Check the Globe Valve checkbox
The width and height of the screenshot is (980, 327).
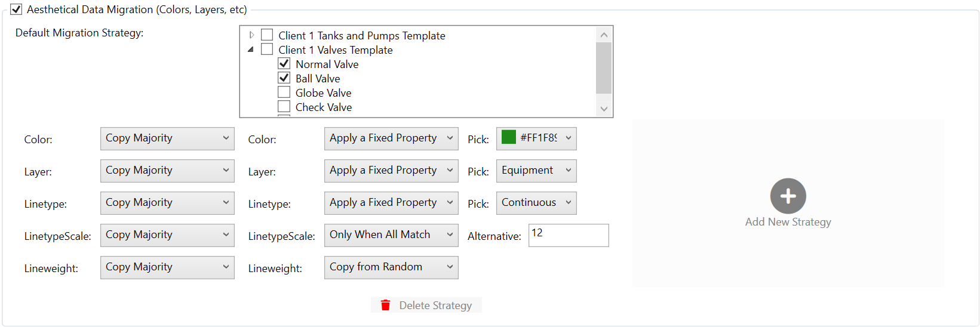pos(284,92)
